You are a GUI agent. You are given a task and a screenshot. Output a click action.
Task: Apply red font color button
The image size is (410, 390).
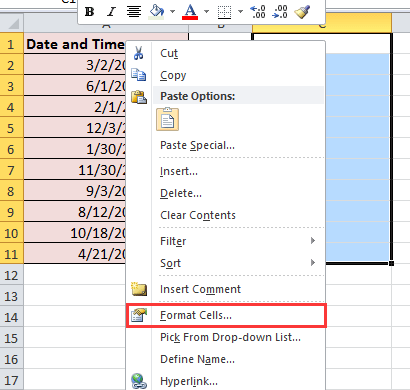pyautogui.click(x=190, y=12)
